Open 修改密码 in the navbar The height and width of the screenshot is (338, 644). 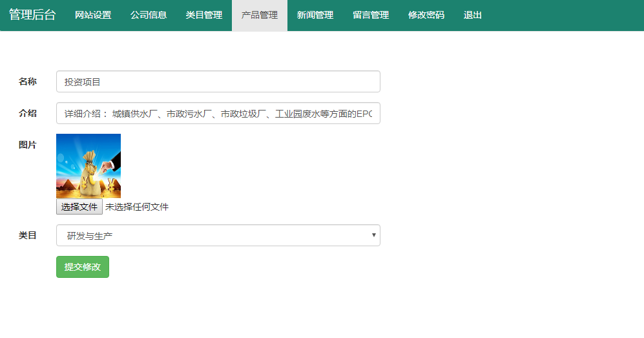tap(426, 16)
